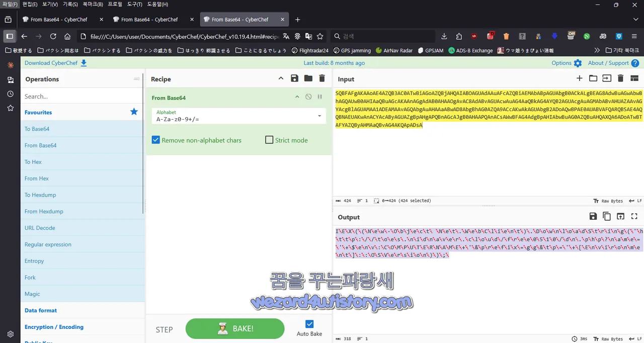Open sidebar settings gear
644x343 pixels.
click(x=10, y=333)
